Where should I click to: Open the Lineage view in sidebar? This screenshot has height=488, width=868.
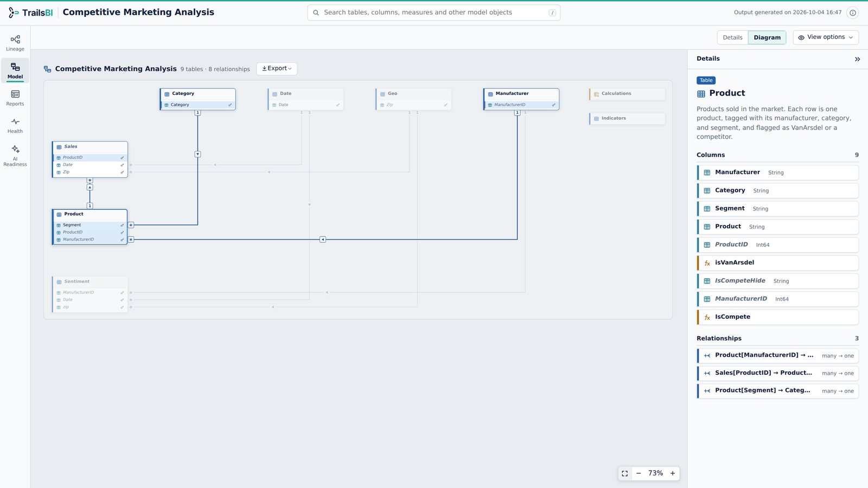coord(15,43)
